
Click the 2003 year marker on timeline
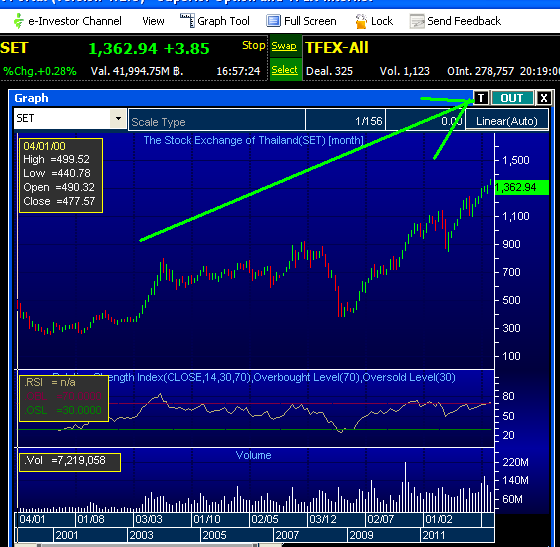(141, 535)
